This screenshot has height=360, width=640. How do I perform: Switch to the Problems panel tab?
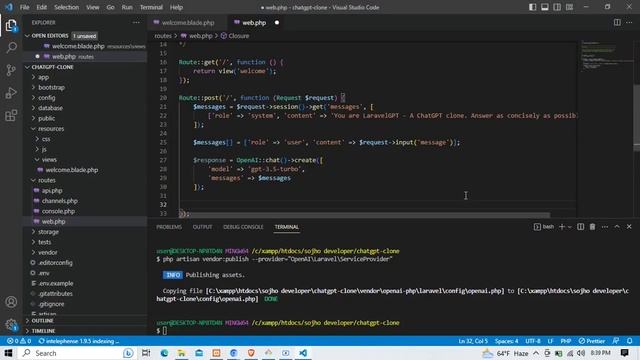tap(169, 227)
